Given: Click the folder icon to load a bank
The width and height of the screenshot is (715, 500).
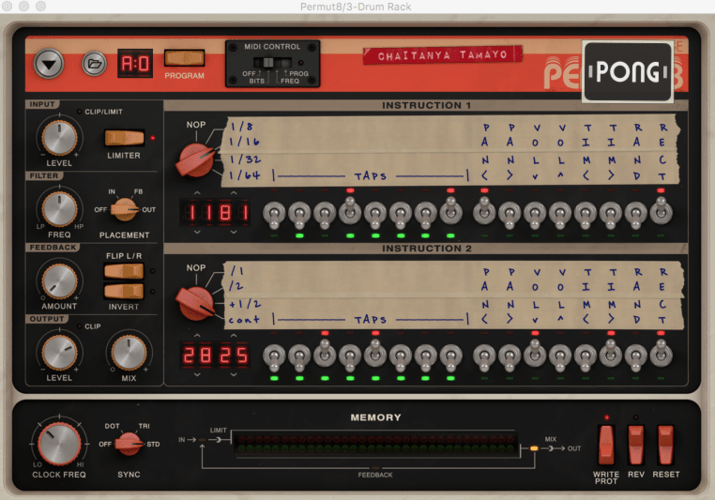Looking at the screenshot, I should 94,64.
